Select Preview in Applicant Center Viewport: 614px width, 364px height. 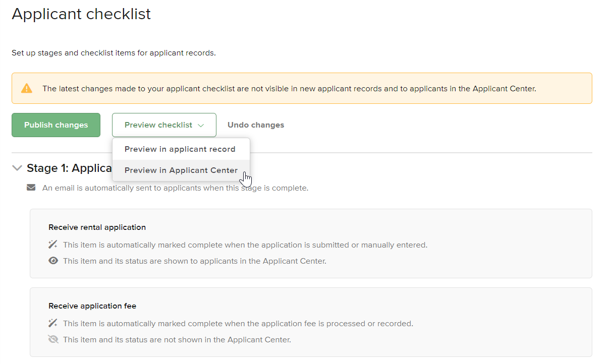pyautogui.click(x=182, y=170)
